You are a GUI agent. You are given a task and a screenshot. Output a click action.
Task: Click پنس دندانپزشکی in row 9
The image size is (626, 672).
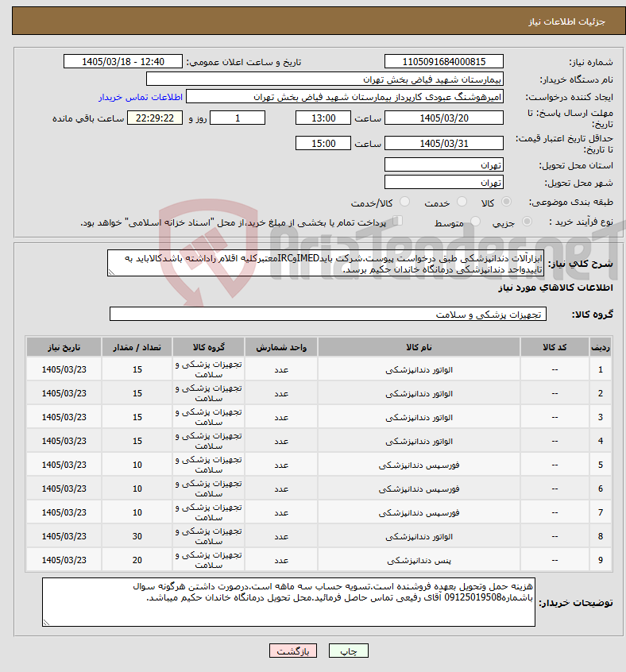coord(419,560)
